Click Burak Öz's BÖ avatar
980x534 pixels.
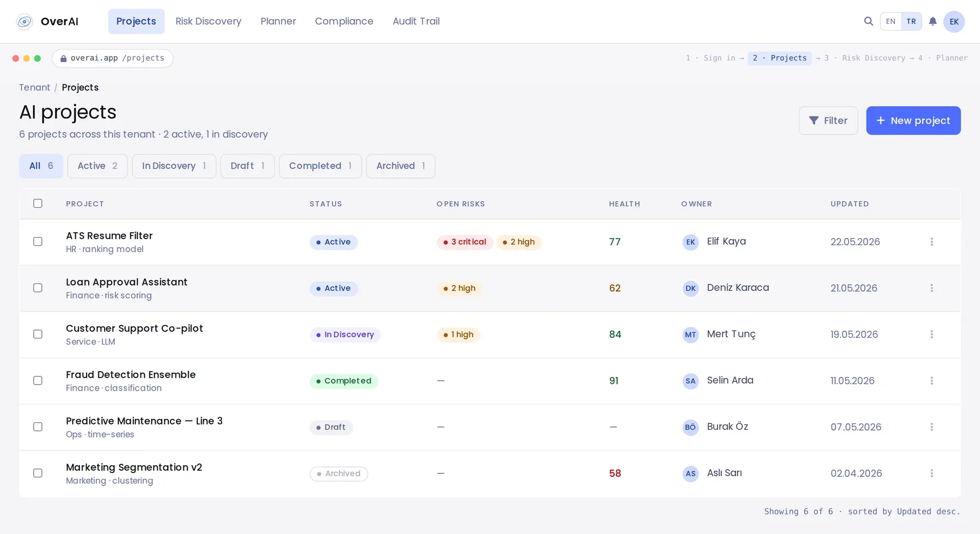tap(690, 427)
